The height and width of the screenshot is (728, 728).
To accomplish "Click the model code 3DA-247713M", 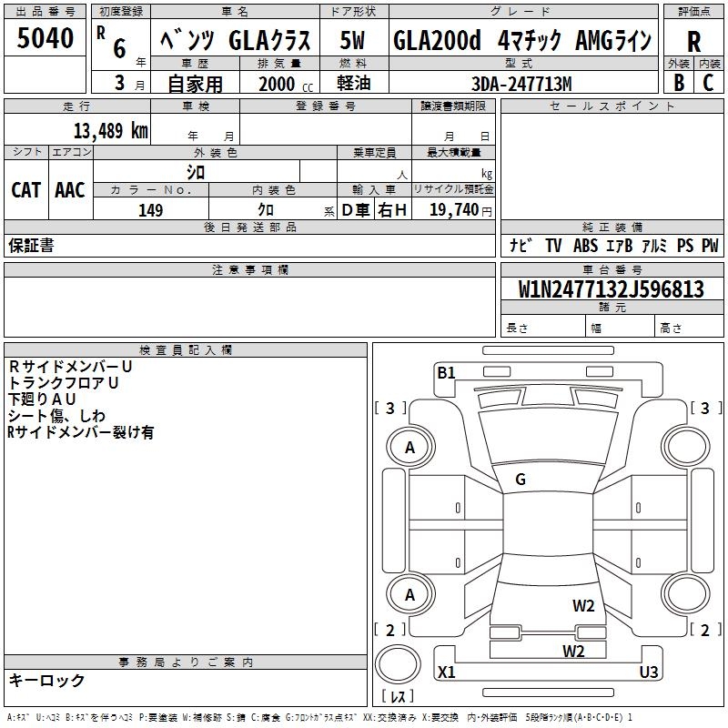I will [522, 84].
